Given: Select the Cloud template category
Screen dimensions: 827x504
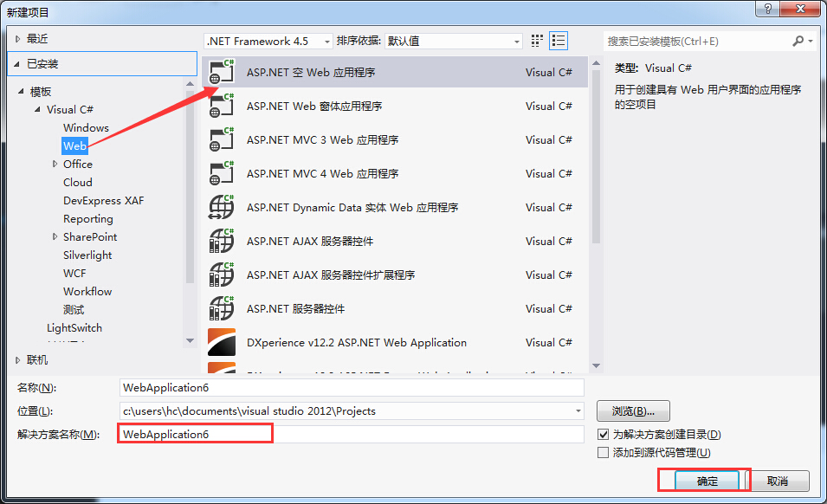Looking at the screenshot, I should (x=78, y=183).
